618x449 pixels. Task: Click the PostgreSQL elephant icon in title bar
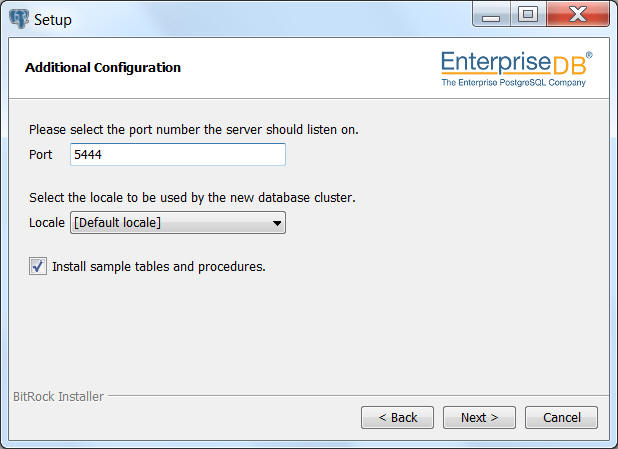[x=19, y=19]
